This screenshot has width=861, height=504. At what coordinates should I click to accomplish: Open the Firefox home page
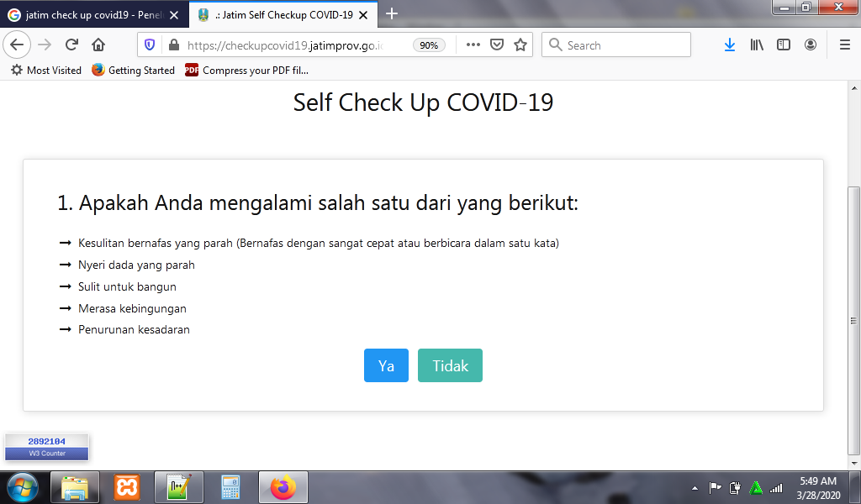tap(98, 45)
